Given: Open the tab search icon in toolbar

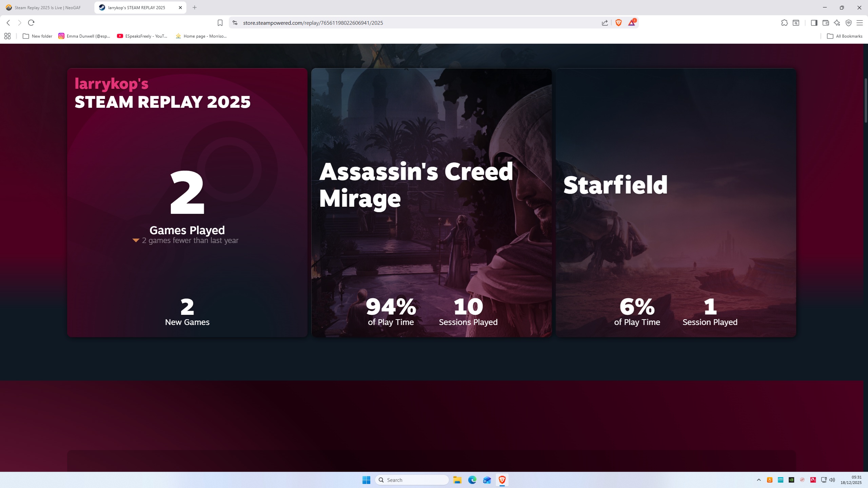Looking at the screenshot, I should coord(796,23).
